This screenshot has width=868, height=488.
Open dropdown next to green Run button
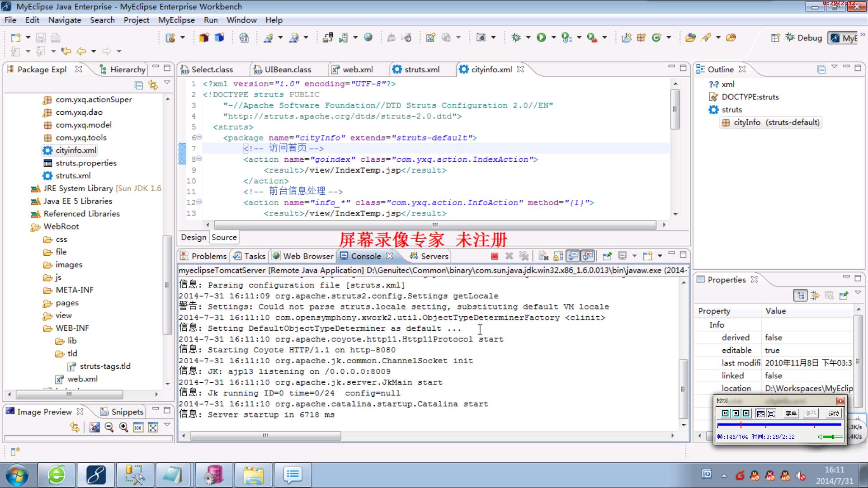pyautogui.click(x=553, y=38)
